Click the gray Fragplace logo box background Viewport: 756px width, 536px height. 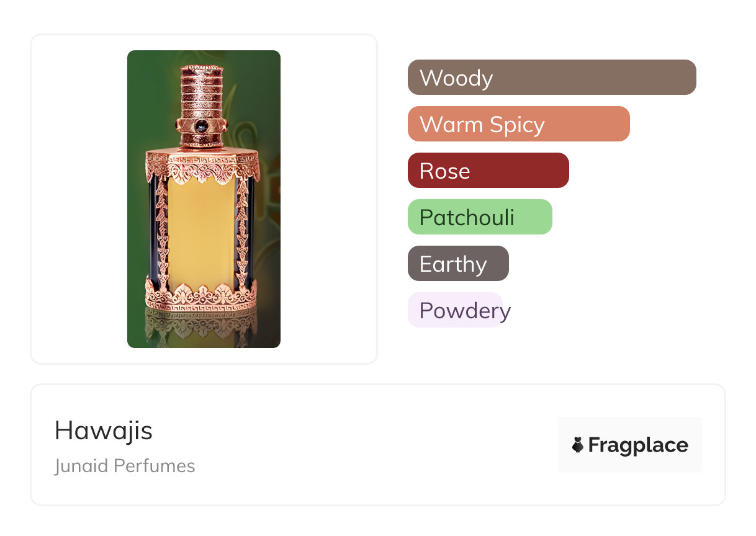pyautogui.click(x=629, y=428)
